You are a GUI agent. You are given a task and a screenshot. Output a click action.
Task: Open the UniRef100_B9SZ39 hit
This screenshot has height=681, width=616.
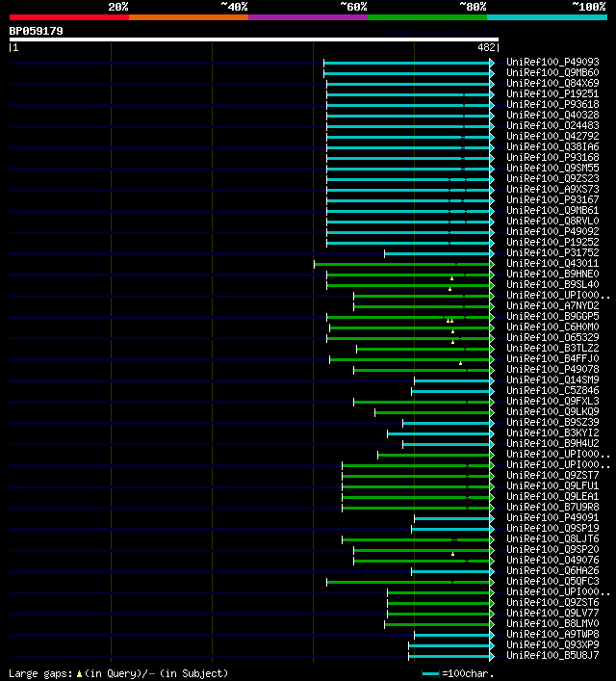click(552, 422)
